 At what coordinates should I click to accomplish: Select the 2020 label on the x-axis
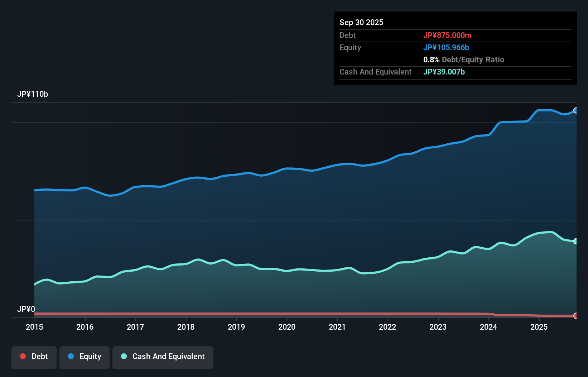[287, 327]
